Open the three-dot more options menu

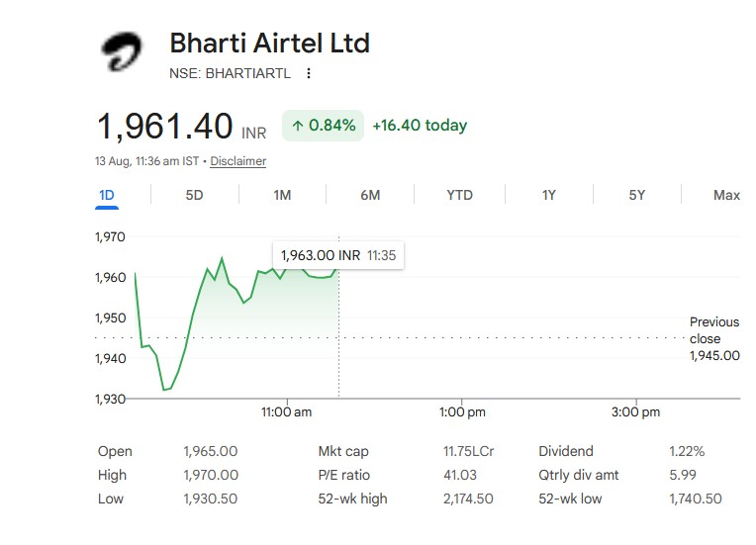click(x=309, y=73)
